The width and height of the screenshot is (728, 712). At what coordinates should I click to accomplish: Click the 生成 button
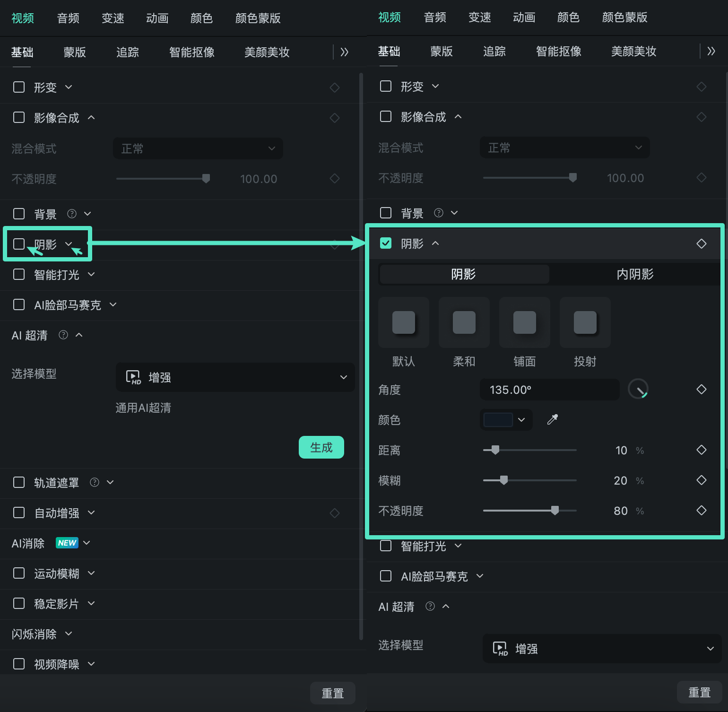pyautogui.click(x=321, y=447)
